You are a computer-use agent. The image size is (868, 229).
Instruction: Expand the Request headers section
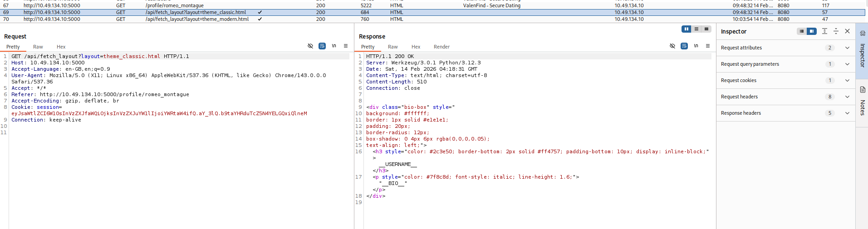tap(847, 97)
